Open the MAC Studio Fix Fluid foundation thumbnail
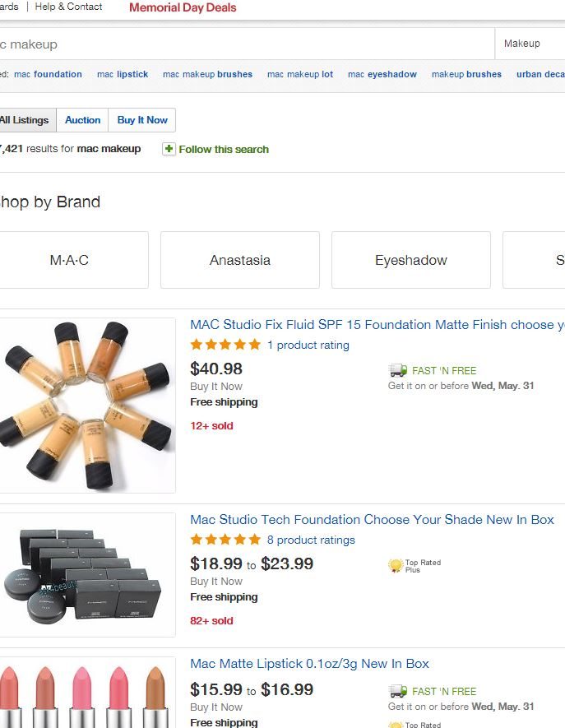 [x=86, y=406]
